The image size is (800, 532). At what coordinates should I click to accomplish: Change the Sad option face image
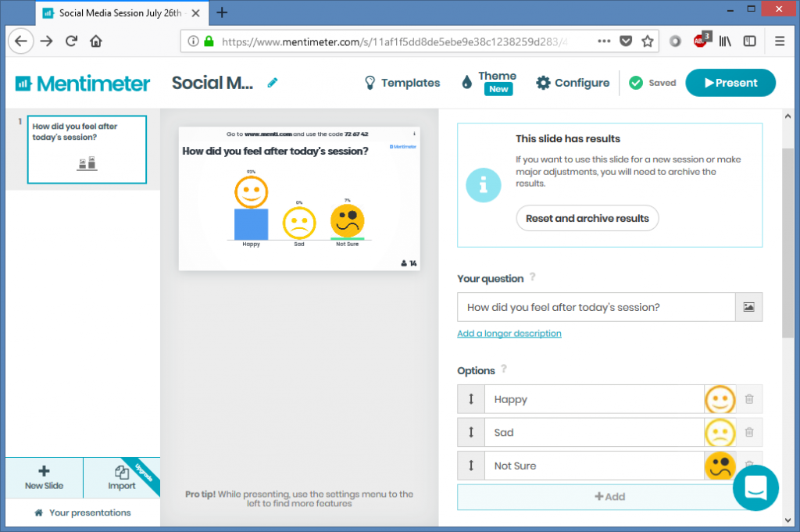720,433
